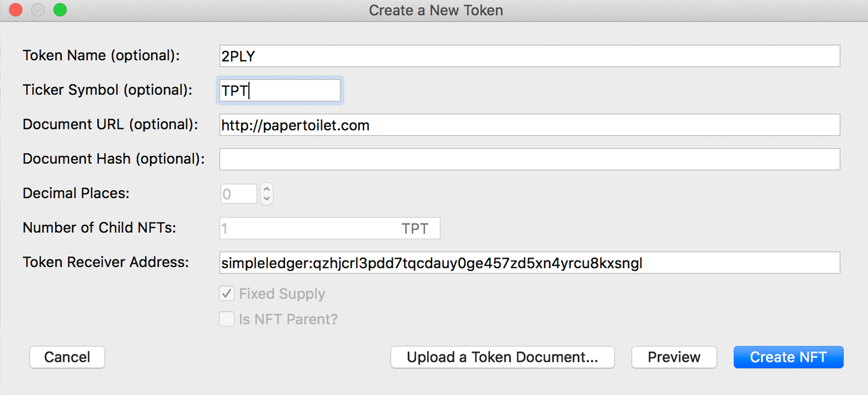
Task: Click the Decimal Places number box
Action: click(x=239, y=194)
